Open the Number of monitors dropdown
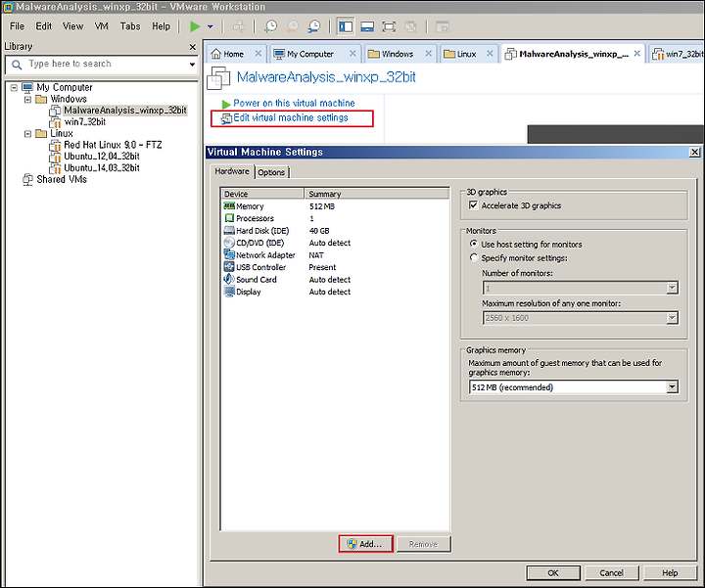Image resolution: width=705 pixels, height=588 pixels. coord(672,288)
